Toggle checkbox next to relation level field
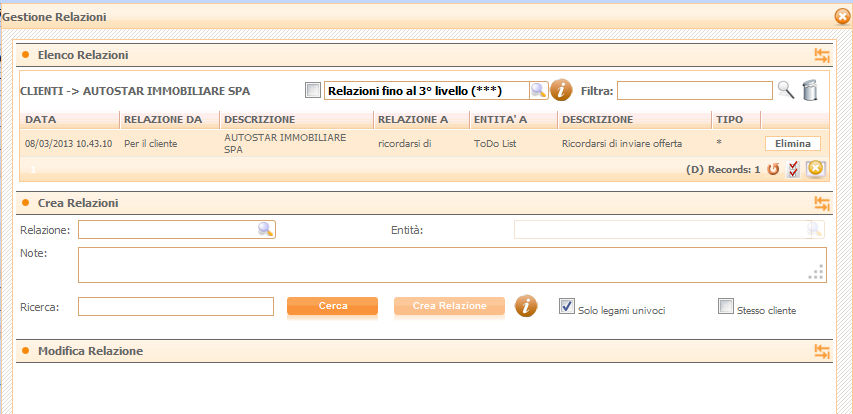 tap(313, 91)
